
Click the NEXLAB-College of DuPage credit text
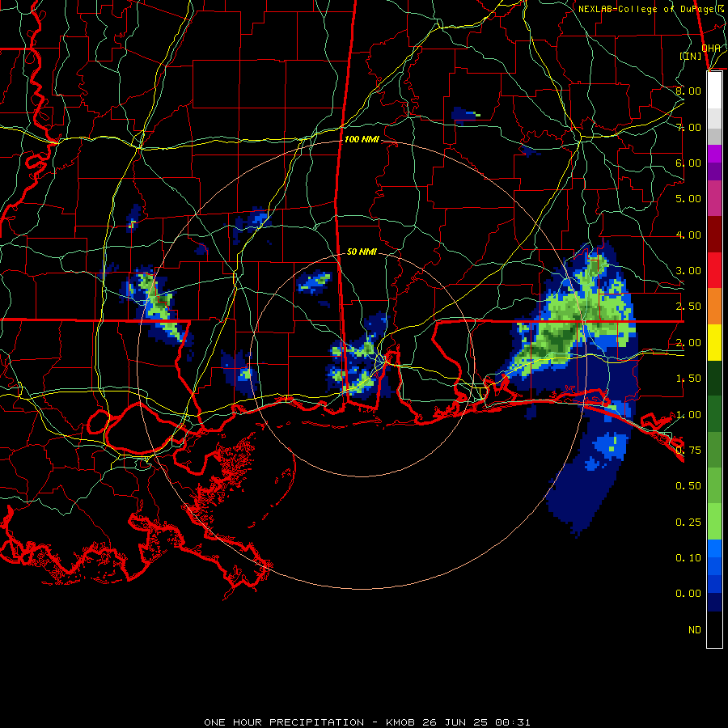tap(650, 9)
